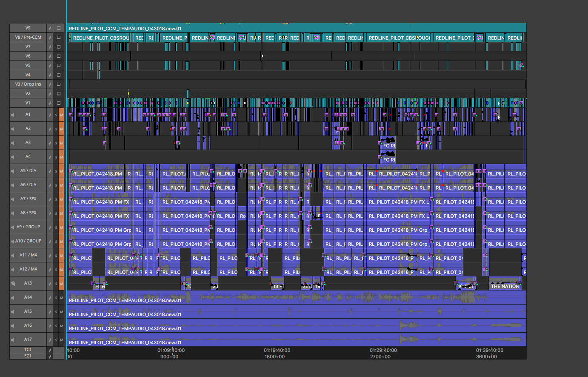
Task: Select the A9 / GROUP track selector
Action: (x=28, y=227)
